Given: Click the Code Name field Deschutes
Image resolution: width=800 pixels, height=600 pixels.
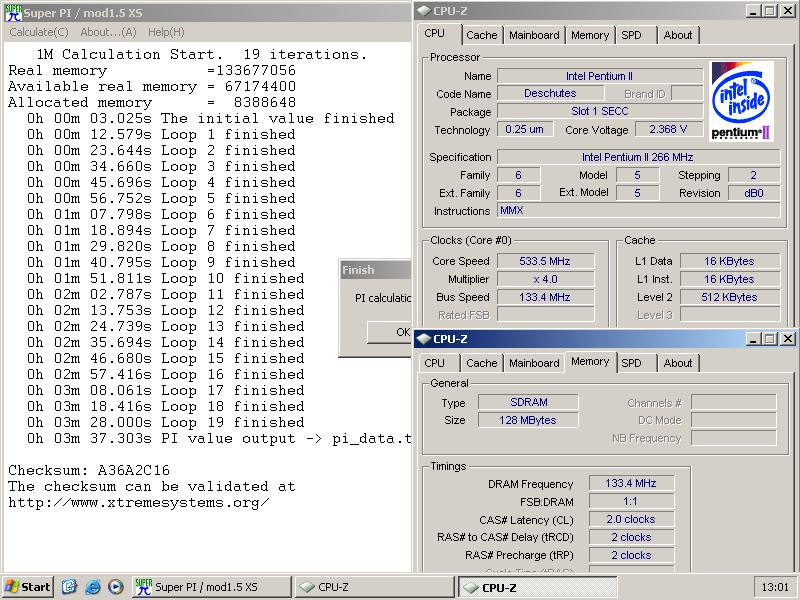Looking at the screenshot, I should [x=550, y=93].
